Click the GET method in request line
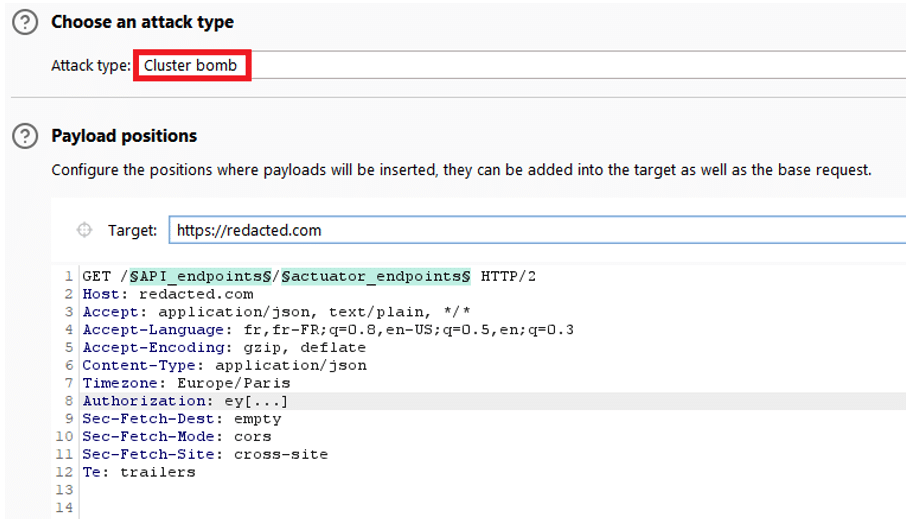 [97, 276]
